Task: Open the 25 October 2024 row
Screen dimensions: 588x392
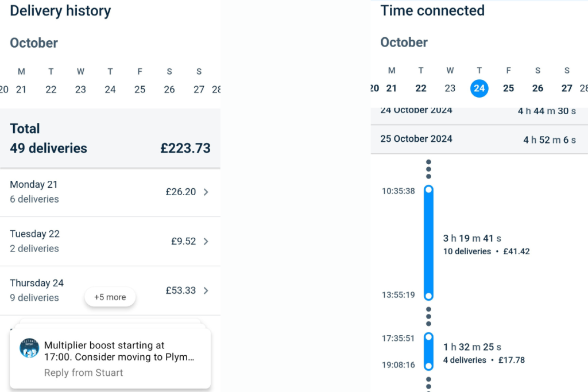Action: click(x=478, y=139)
